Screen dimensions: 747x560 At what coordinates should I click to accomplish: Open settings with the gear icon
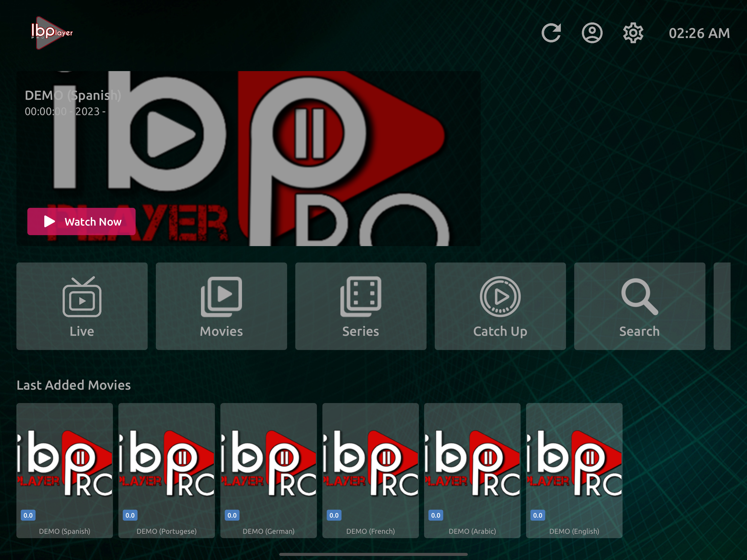click(633, 33)
